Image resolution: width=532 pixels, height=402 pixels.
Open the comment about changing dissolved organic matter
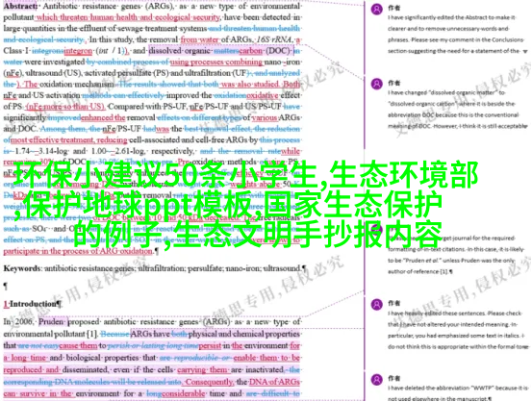pos(456,110)
